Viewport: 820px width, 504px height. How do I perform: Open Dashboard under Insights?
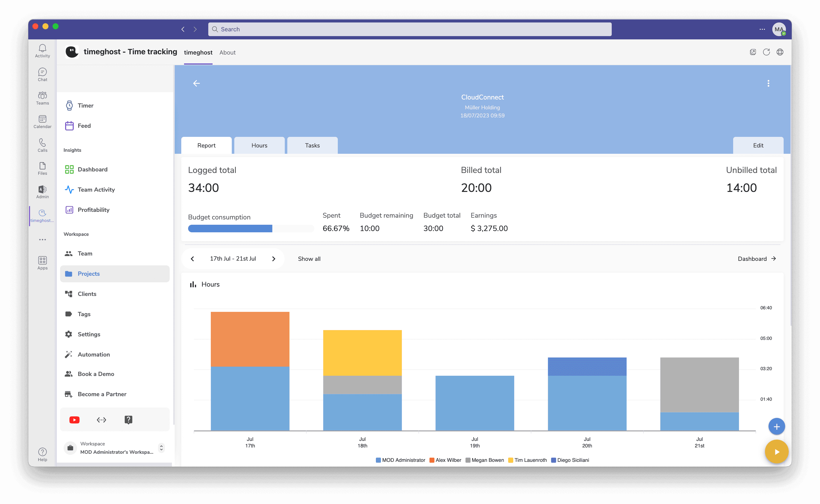[x=115, y=169]
